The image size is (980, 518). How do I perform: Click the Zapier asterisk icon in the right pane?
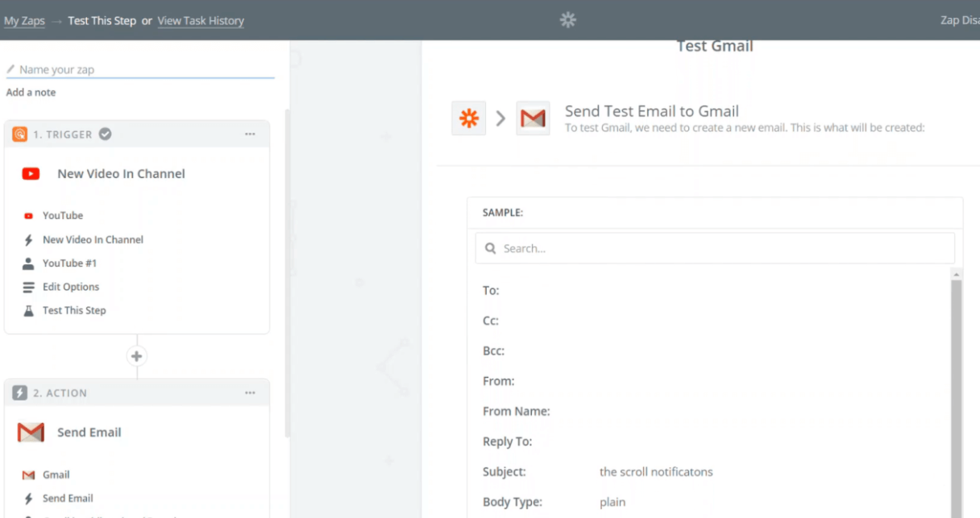pyautogui.click(x=468, y=118)
